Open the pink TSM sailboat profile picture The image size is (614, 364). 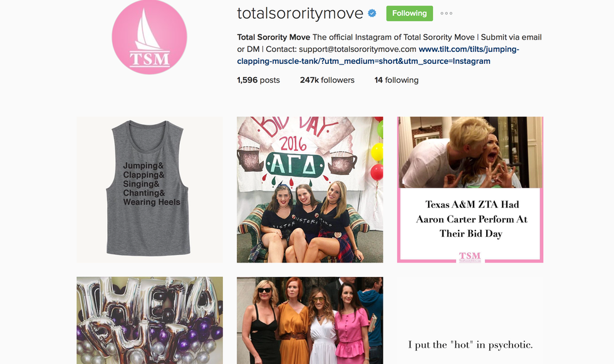tap(149, 37)
